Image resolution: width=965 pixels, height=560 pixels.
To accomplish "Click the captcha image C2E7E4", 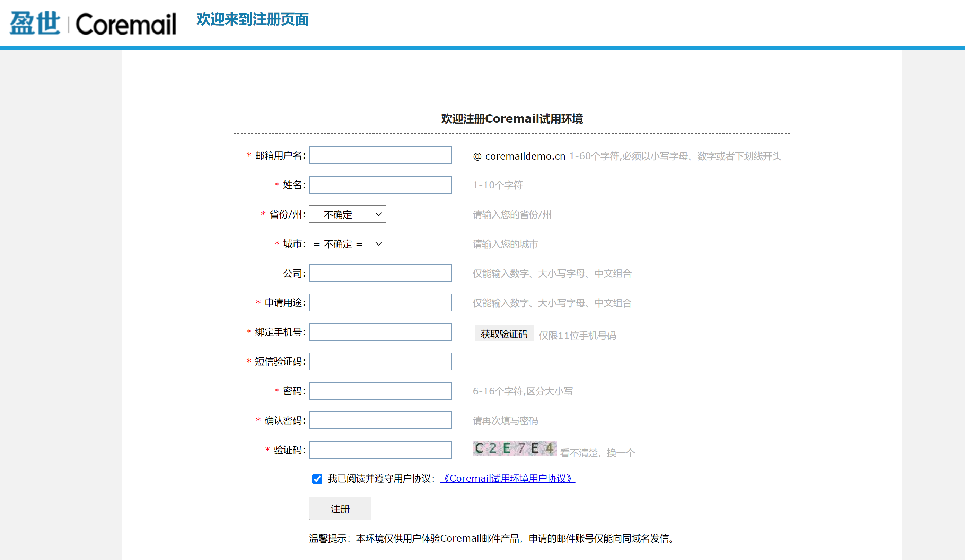I will pos(514,448).
